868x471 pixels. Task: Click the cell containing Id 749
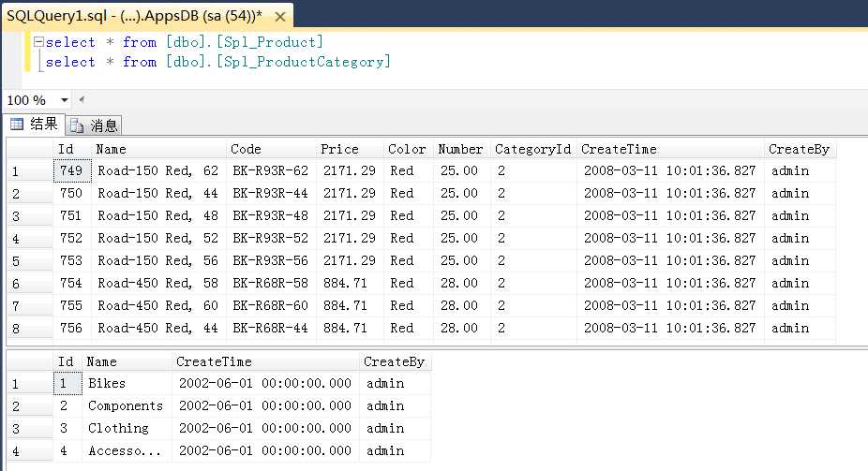tap(71, 170)
